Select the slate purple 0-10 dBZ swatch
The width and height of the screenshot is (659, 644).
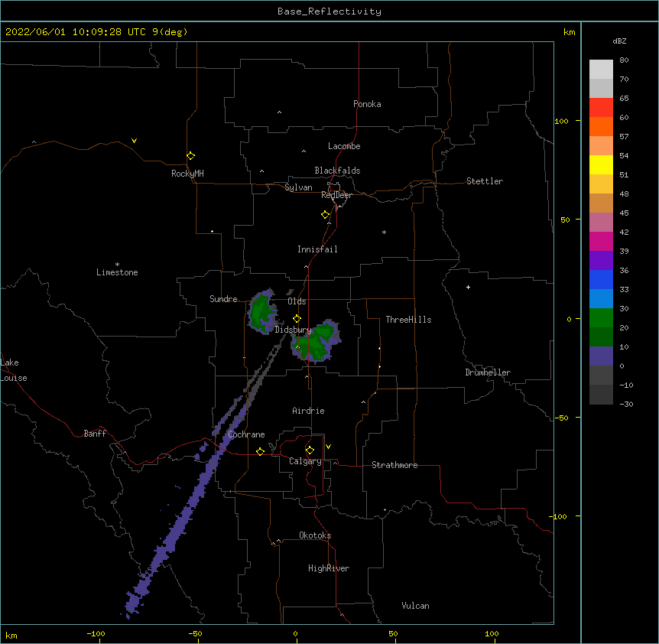click(x=601, y=356)
